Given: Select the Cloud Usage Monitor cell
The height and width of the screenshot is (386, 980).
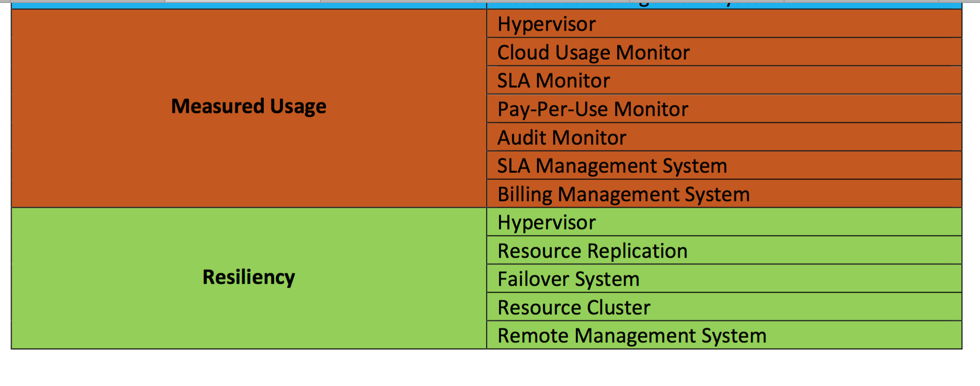Looking at the screenshot, I should 724,52.
